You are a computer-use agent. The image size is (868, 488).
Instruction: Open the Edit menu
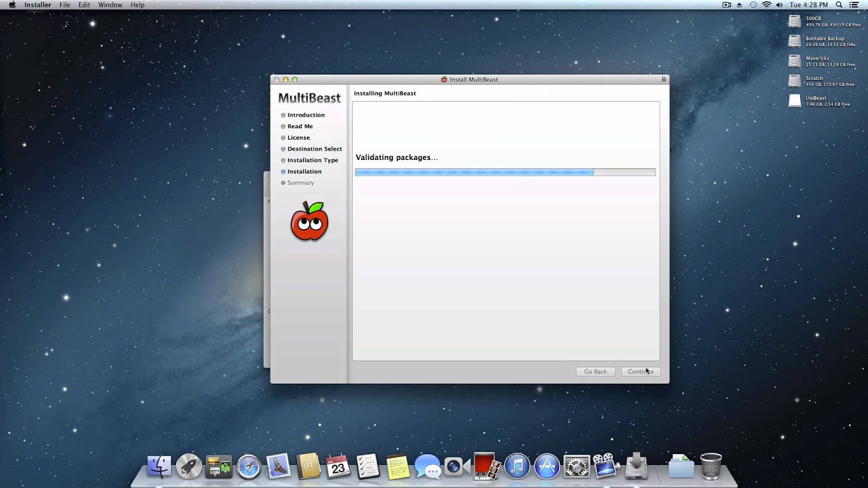[84, 5]
